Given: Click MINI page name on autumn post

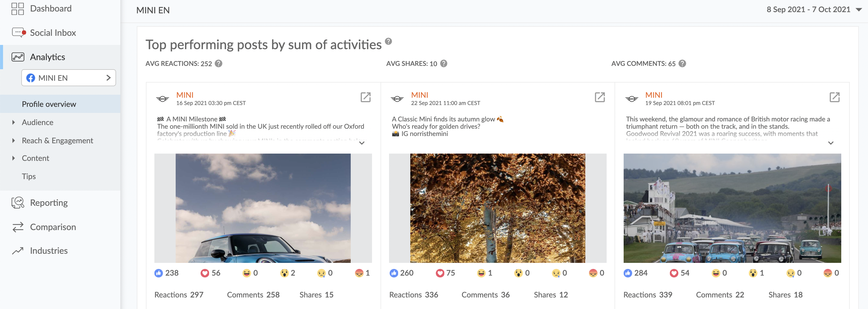Looking at the screenshot, I should tap(419, 95).
